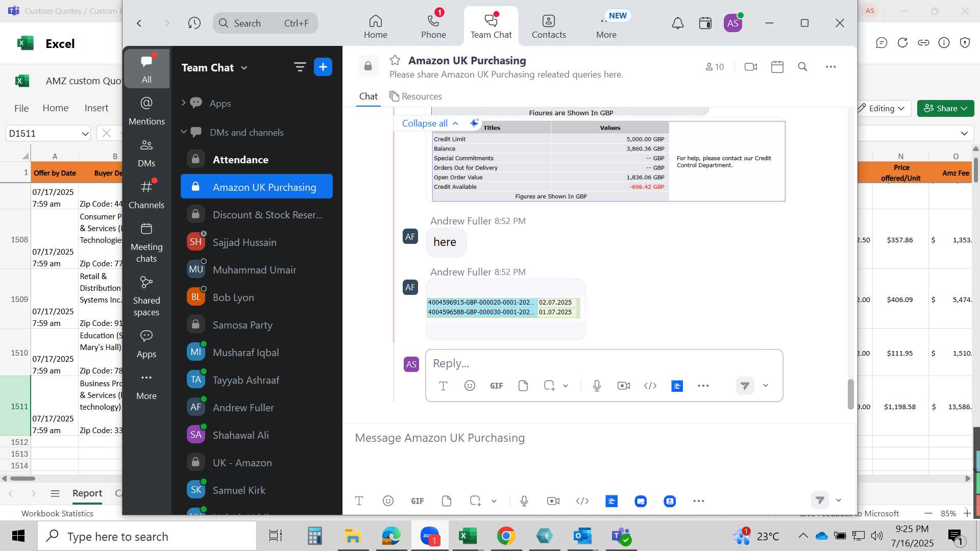Open the composer send options dropdown

[x=838, y=500]
